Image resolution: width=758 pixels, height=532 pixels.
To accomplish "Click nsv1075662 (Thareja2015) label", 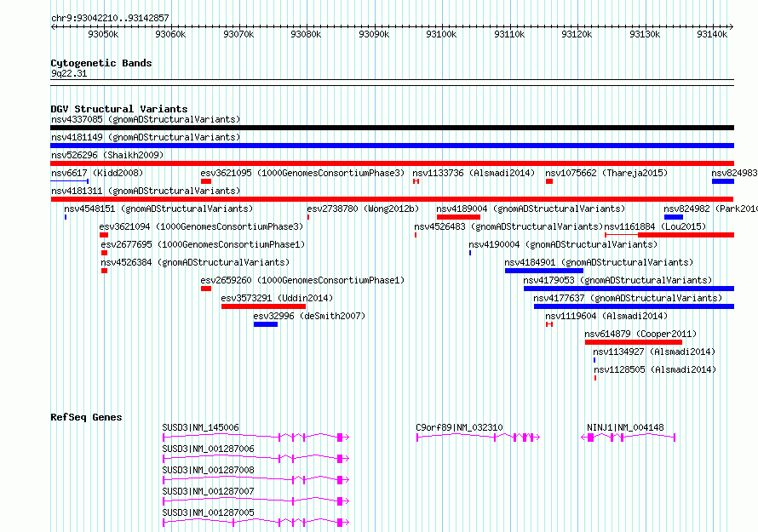I will (606, 173).
